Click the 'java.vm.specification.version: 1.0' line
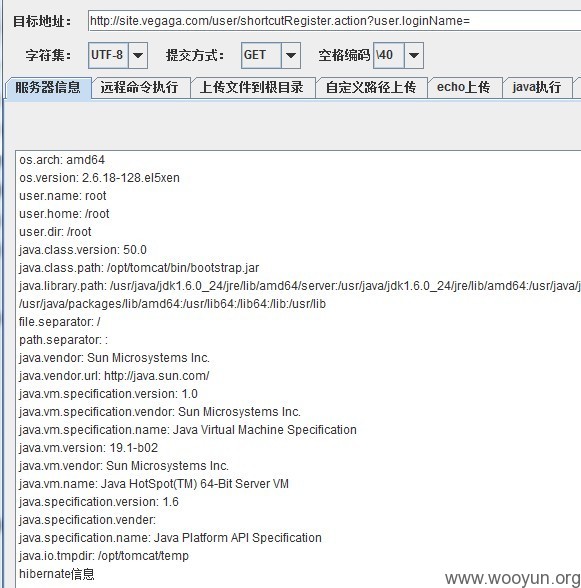This screenshot has width=581, height=588. pos(108,394)
